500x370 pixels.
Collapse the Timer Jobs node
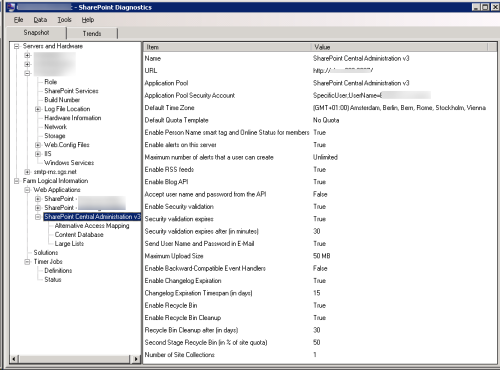point(27,262)
